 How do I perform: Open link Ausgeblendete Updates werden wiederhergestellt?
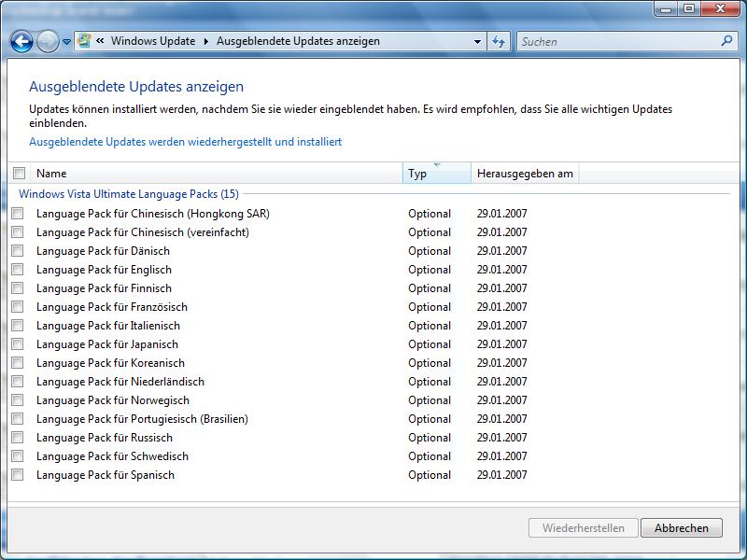click(185, 142)
